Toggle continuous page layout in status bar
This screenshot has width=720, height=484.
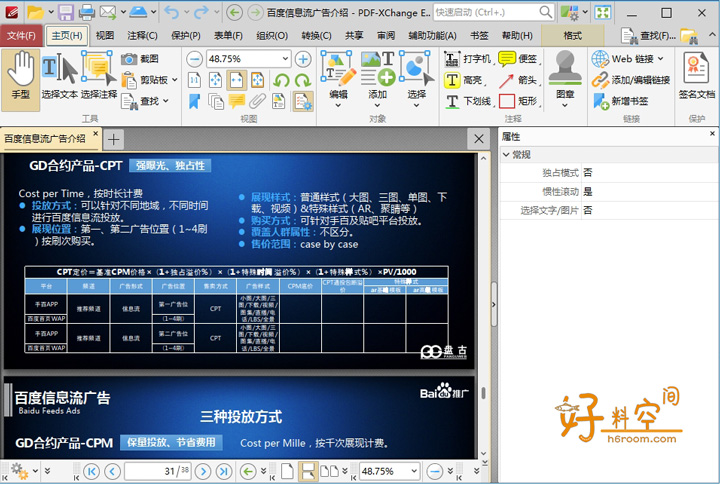pyautogui.click(x=307, y=471)
